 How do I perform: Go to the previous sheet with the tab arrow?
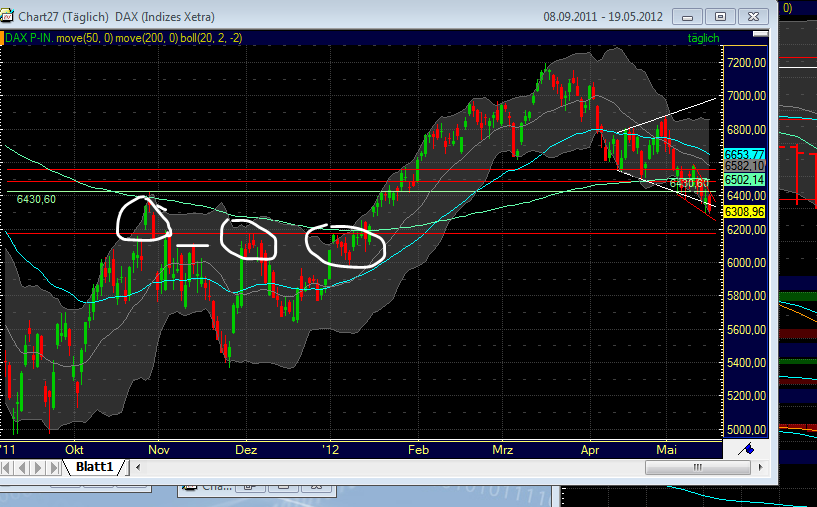22,467
